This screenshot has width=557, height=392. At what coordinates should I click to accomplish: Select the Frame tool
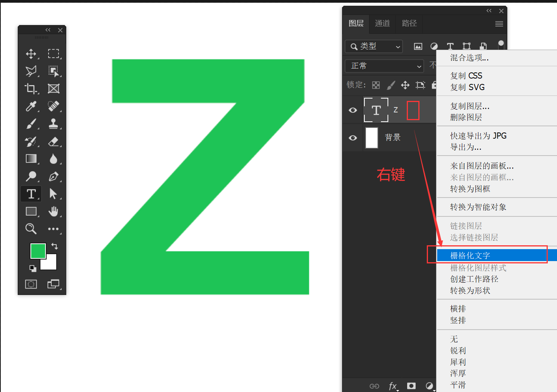tap(54, 89)
